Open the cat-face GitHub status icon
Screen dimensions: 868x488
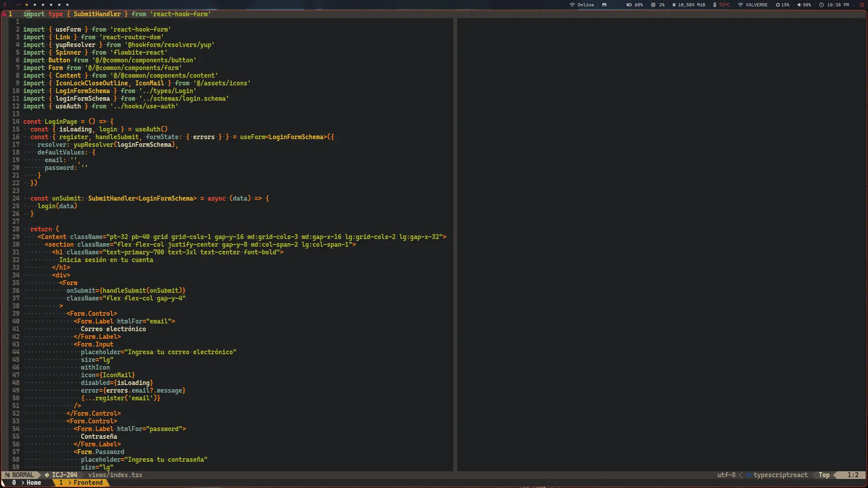coord(604,5)
